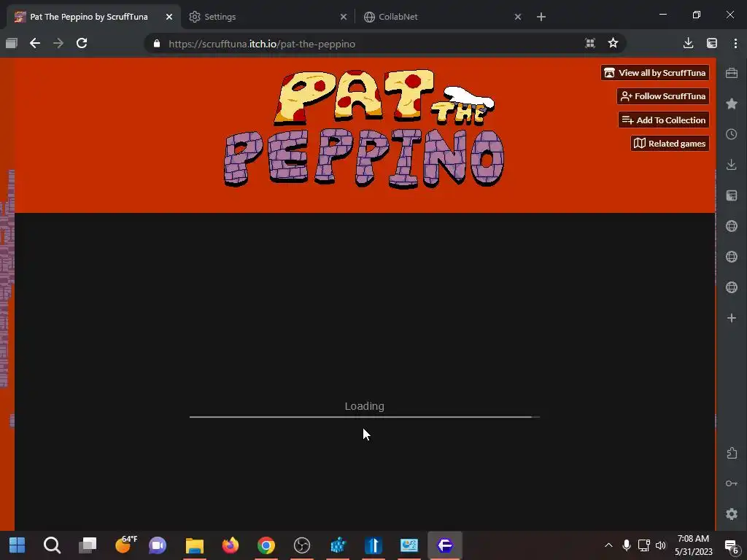Click the third globe web panel in sidebar
This screenshot has height=560, width=747.
point(732,287)
